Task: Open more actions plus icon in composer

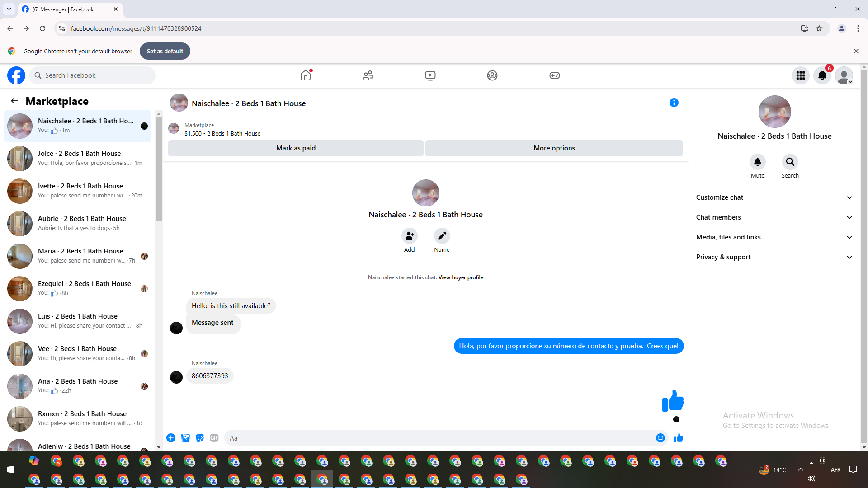Action: 171,438
